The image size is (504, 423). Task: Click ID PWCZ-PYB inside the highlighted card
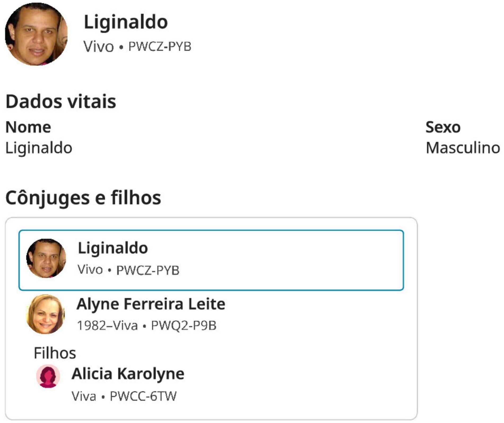[x=148, y=270]
